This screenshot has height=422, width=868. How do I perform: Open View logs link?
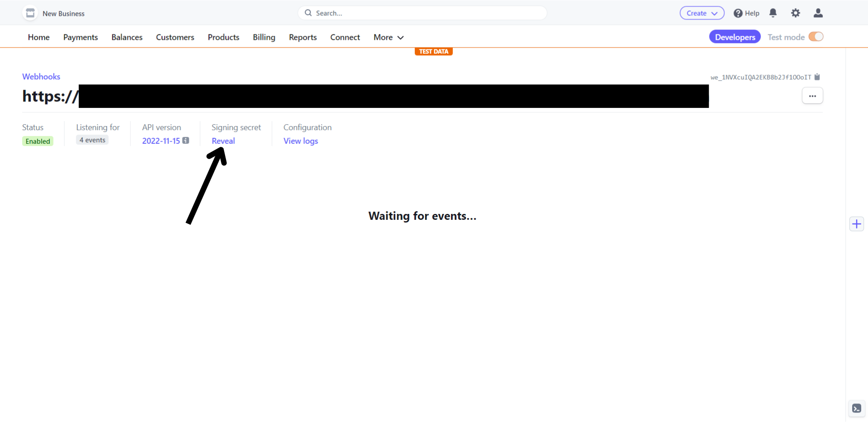point(301,141)
